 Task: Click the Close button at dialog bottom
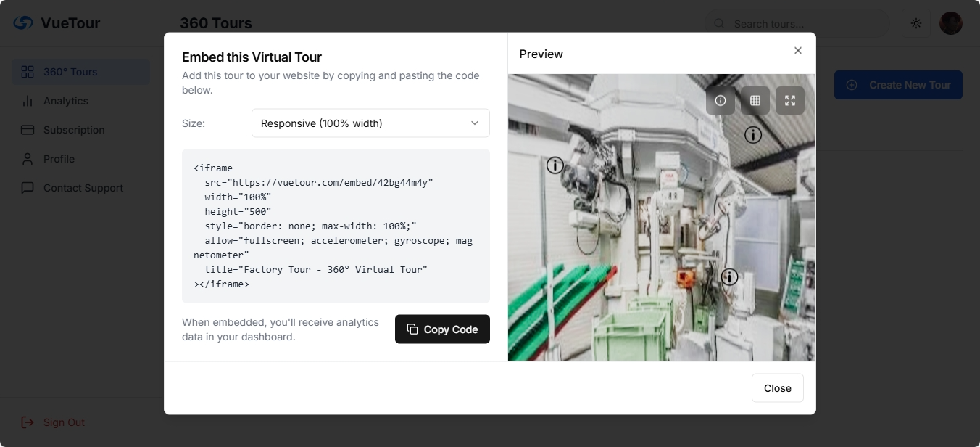pyautogui.click(x=778, y=388)
